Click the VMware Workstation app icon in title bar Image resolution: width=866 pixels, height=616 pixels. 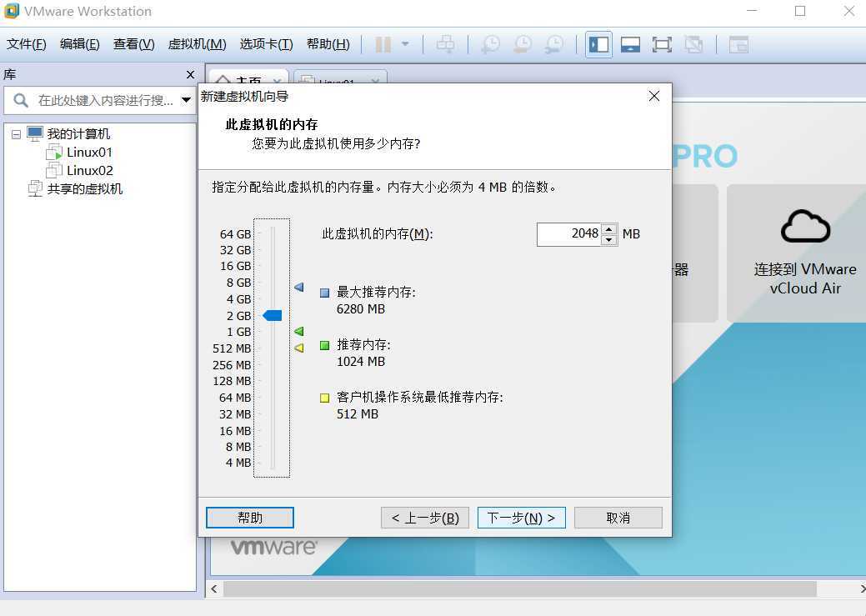tap(12, 11)
